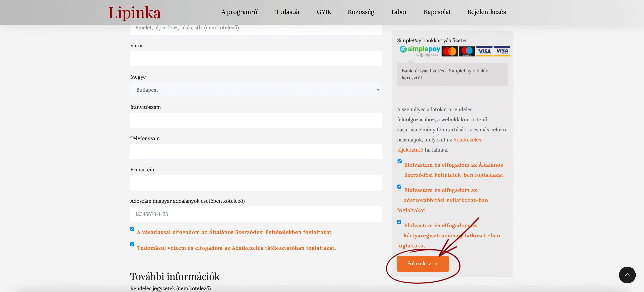The height and width of the screenshot is (292, 644).
Task: Click the VISA Electron card icon
Action: [502, 51]
